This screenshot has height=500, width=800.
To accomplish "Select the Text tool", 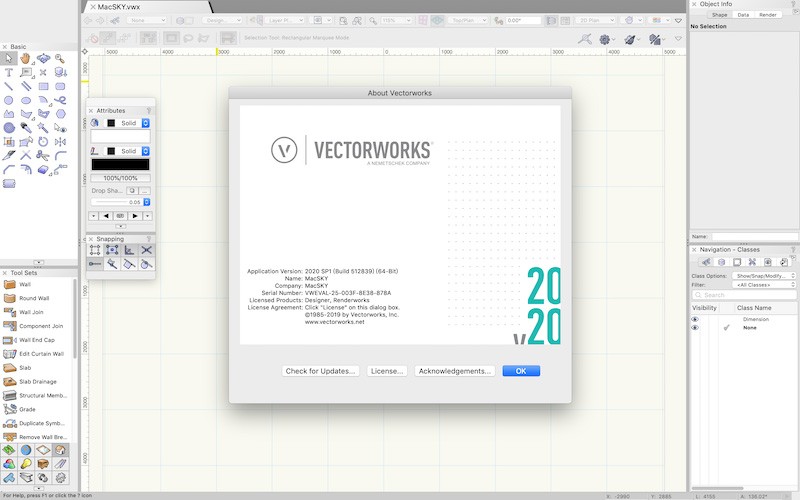I will 9,72.
